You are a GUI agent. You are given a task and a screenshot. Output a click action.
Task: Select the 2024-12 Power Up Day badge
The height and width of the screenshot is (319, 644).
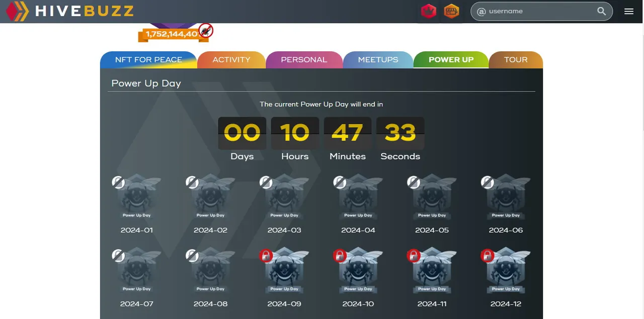coord(506,270)
